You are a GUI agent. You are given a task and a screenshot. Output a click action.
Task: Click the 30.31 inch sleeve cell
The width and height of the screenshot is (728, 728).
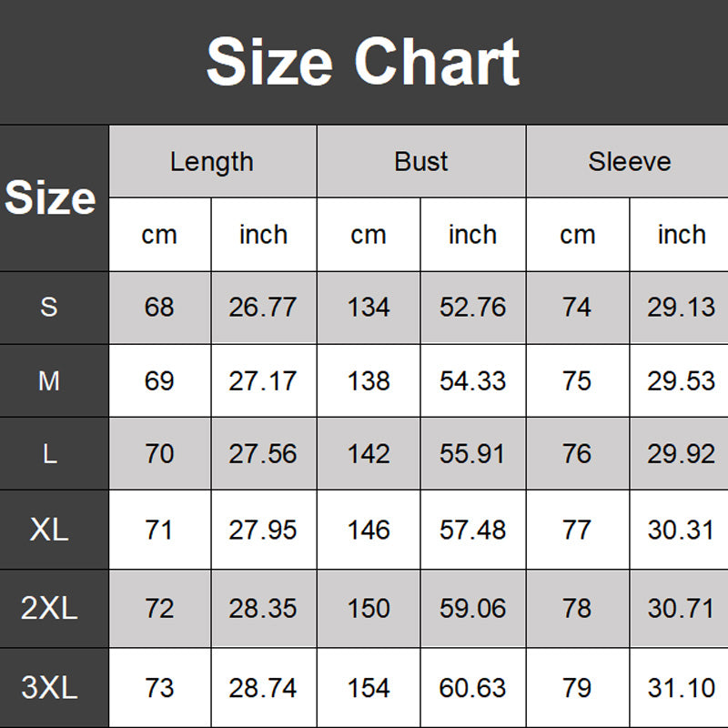pyautogui.click(x=681, y=530)
